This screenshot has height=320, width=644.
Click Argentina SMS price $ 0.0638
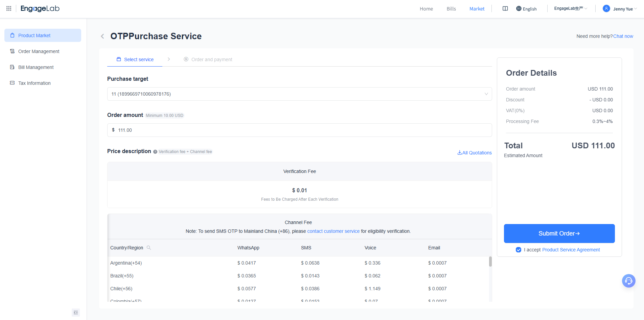pyautogui.click(x=310, y=263)
